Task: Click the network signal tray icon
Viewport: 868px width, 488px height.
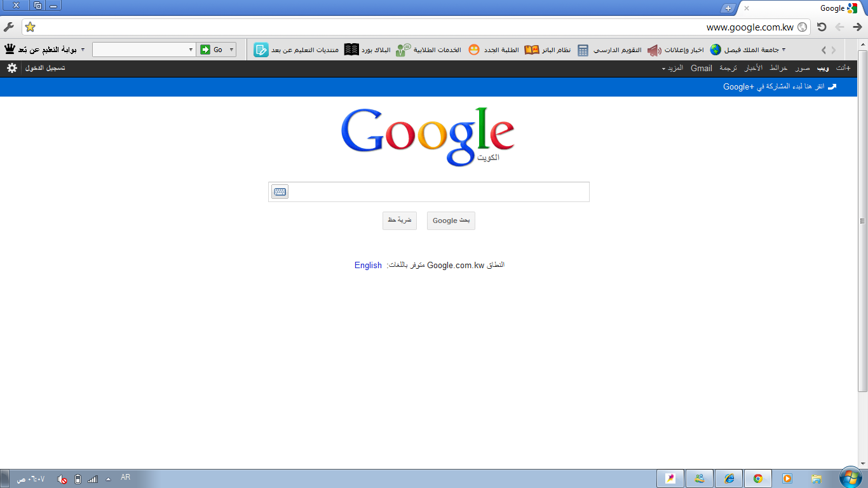Action: (93, 479)
